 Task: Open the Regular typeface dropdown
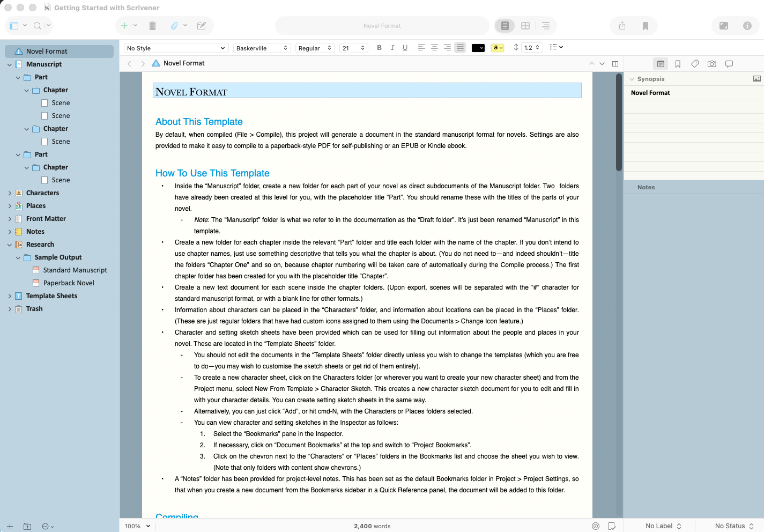click(x=315, y=48)
